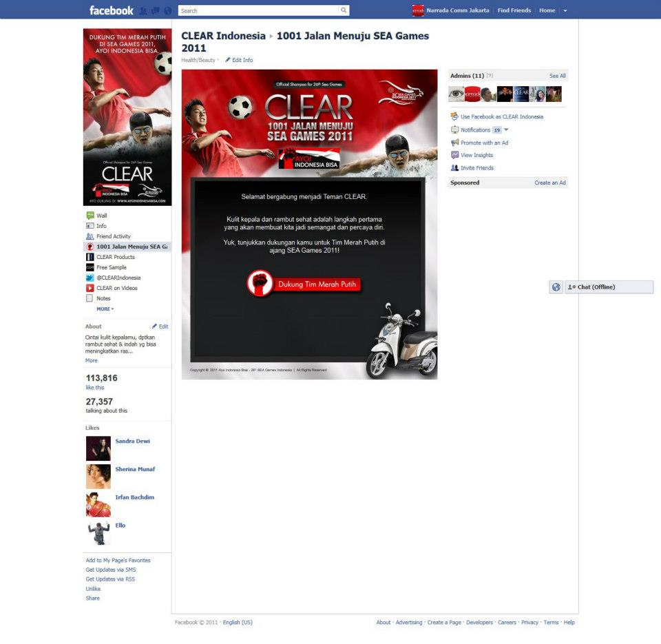The width and height of the screenshot is (661, 644).
Task: Open Ello's profile thumbnail
Action: pos(98,532)
